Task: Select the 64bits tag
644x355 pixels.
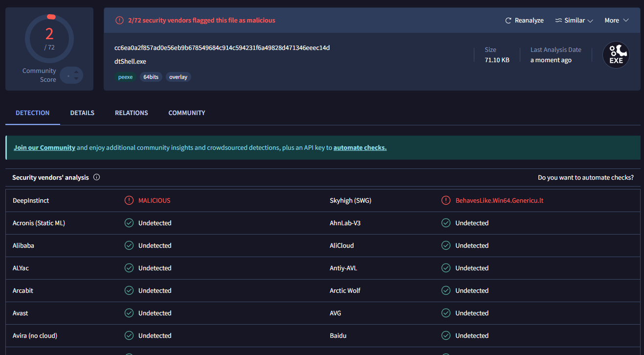Action: click(151, 77)
